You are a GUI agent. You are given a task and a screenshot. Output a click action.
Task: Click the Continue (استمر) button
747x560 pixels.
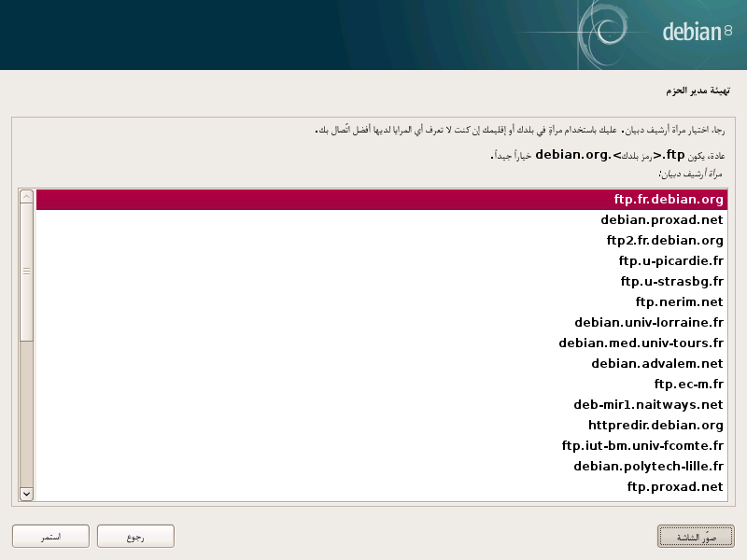[x=50, y=536]
